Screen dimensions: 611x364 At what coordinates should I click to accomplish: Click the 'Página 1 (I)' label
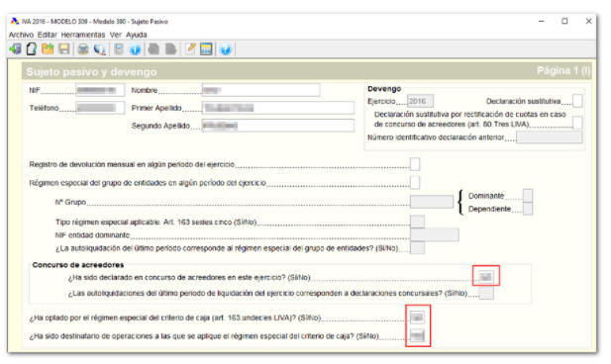coord(563,71)
